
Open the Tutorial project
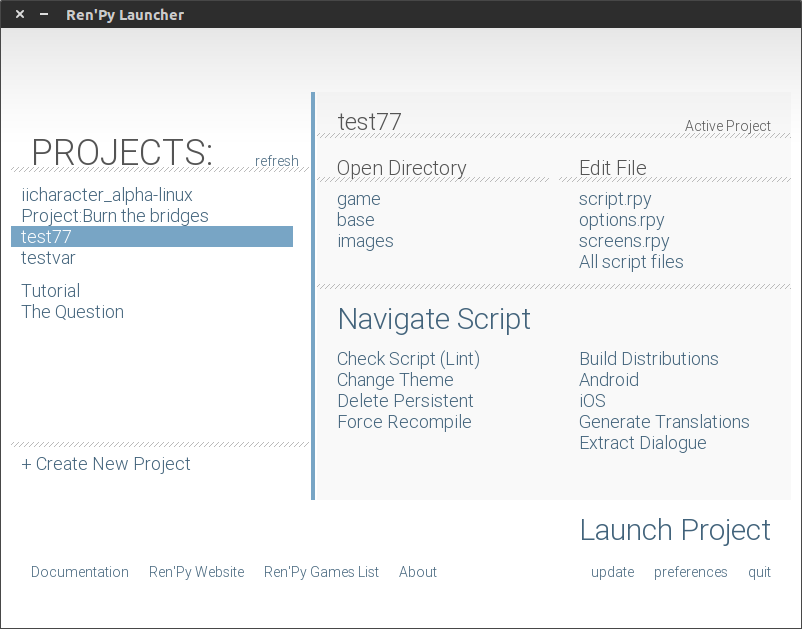coord(51,291)
